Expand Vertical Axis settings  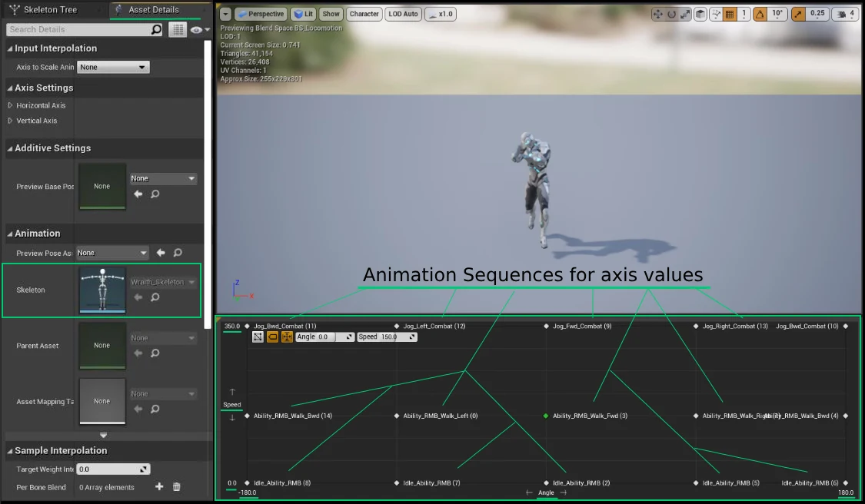[11, 121]
